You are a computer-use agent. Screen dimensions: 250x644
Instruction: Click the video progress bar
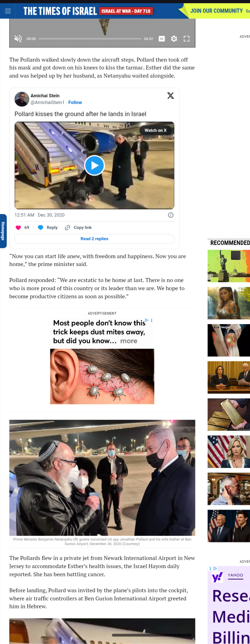pyautogui.click(x=90, y=39)
